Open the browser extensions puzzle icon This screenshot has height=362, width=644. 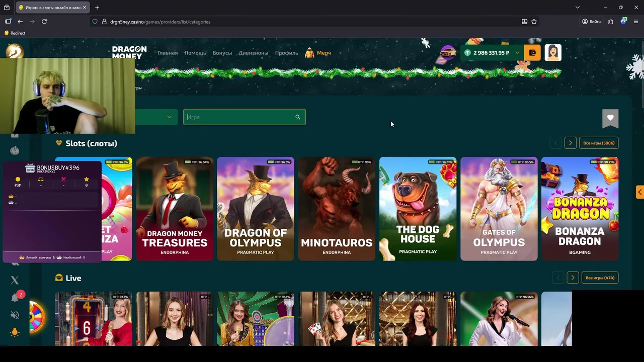610,22
